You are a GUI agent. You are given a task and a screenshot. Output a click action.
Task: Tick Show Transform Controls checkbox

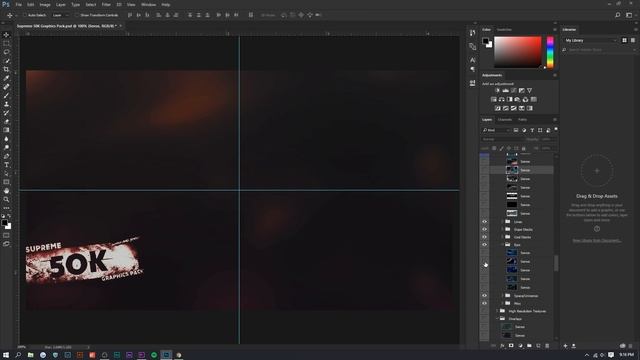pyautogui.click(x=77, y=15)
